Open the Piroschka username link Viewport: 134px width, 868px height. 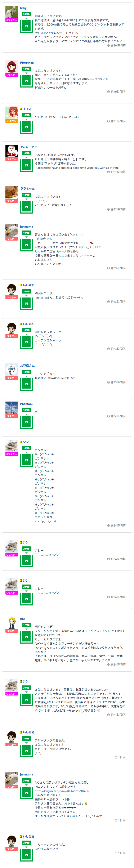pos(27,63)
